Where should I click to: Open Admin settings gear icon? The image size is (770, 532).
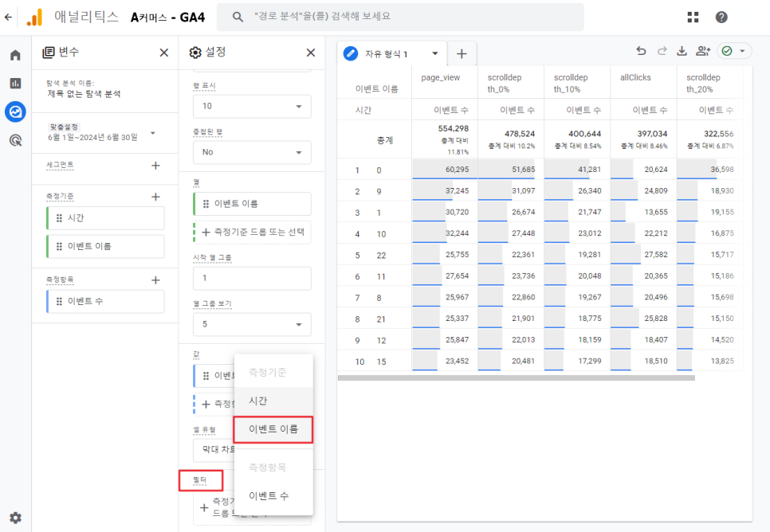[x=15, y=518]
